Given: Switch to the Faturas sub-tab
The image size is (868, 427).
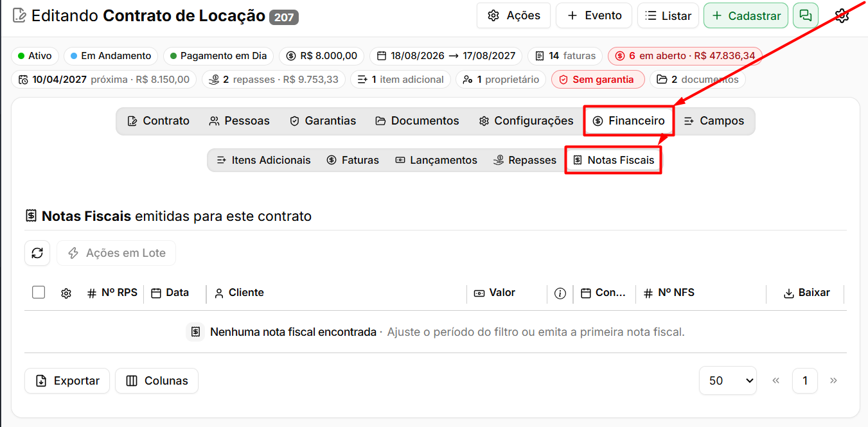Looking at the screenshot, I should pyautogui.click(x=353, y=160).
